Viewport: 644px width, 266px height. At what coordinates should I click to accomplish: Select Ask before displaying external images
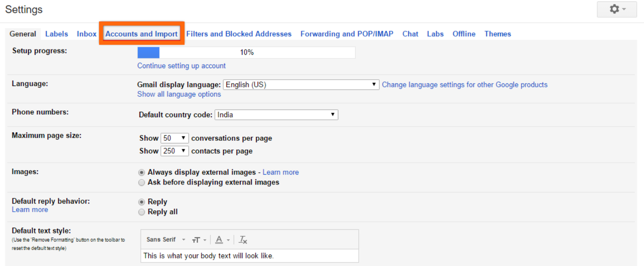point(142,182)
